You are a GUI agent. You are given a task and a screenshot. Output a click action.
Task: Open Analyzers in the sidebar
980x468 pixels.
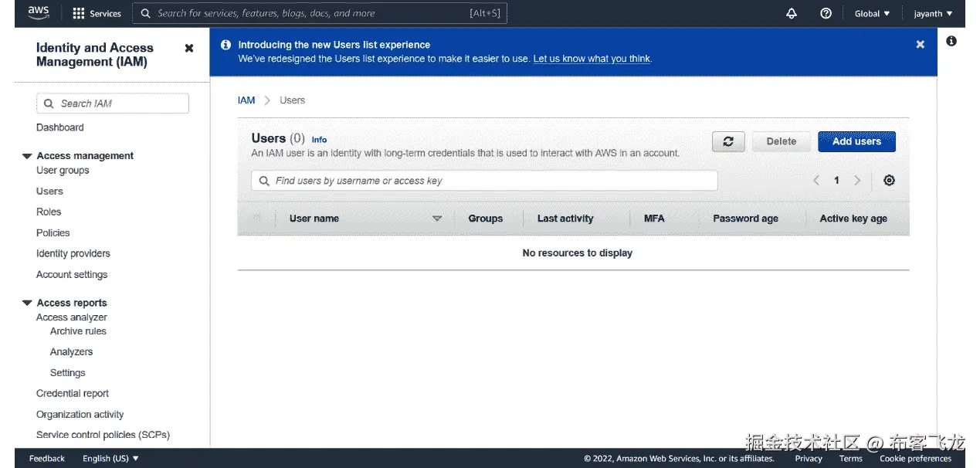(x=71, y=352)
